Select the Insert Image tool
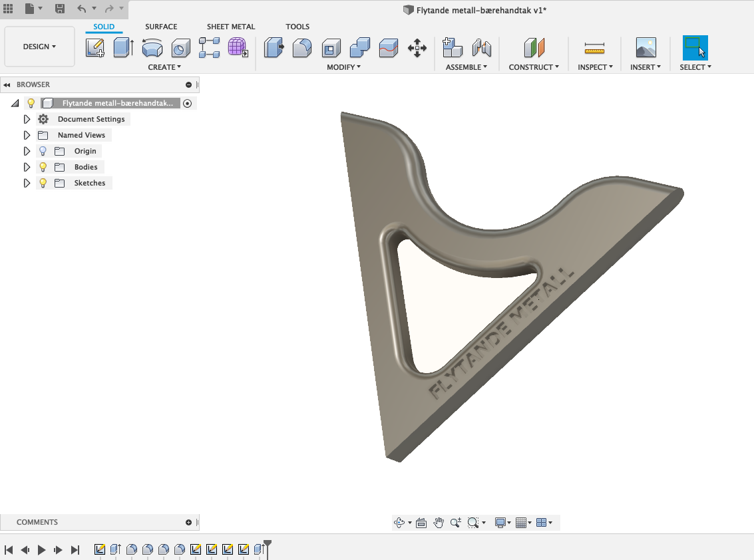The height and width of the screenshot is (560, 754). point(646,48)
